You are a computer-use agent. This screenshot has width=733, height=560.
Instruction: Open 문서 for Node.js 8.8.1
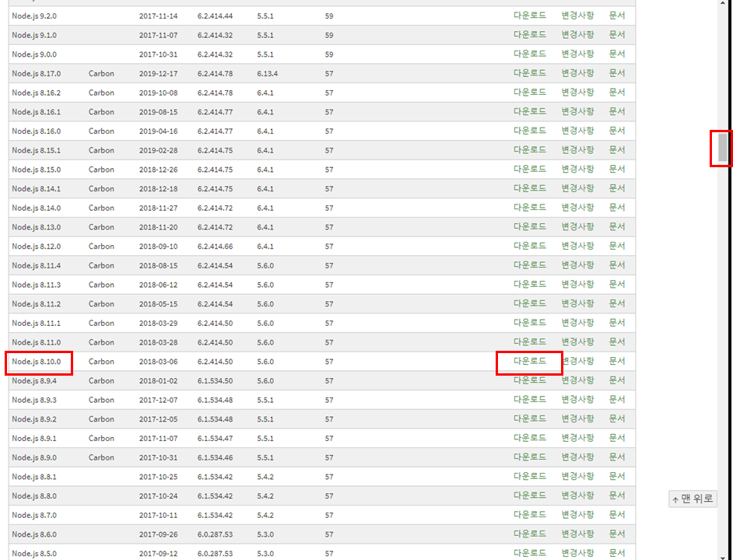[x=617, y=476]
